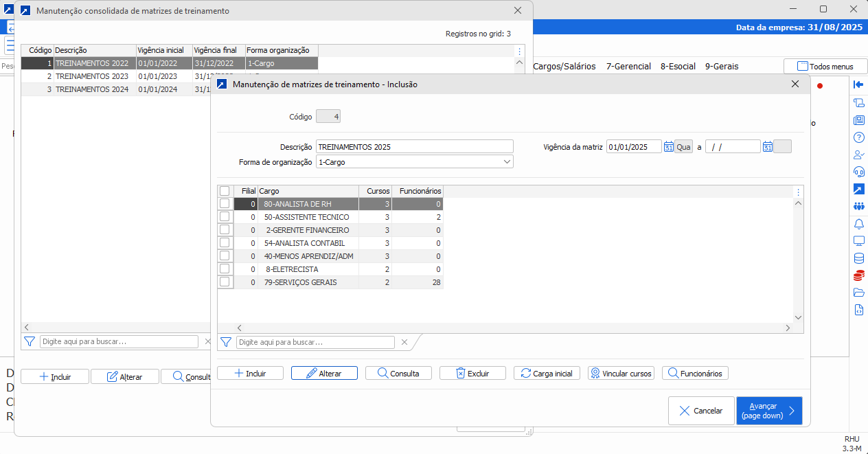This screenshot has height=454, width=868.
Task: Open the Cargos/Salários menu
Action: pyautogui.click(x=564, y=67)
